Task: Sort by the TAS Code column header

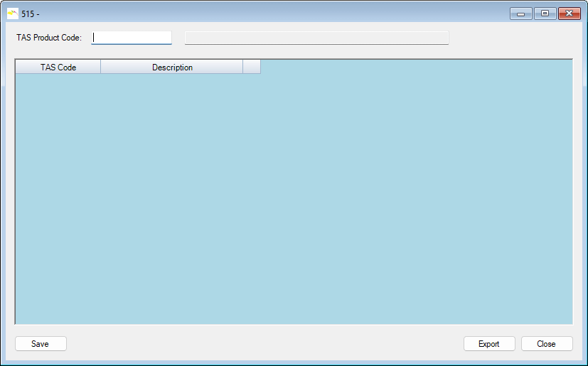Action: 58,68
